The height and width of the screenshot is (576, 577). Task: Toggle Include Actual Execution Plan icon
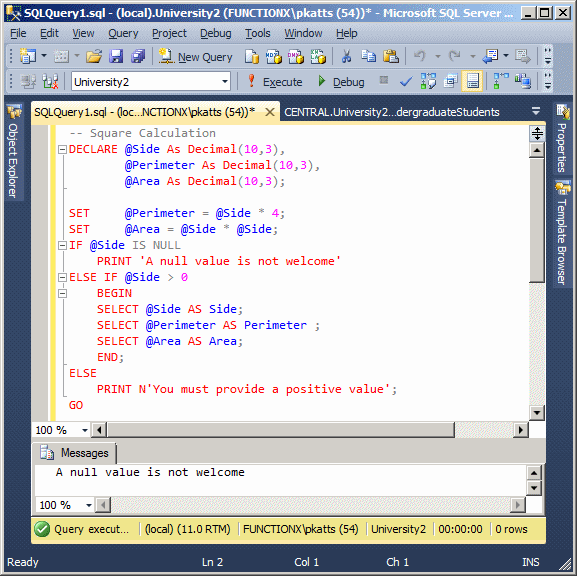click(x=500, y=81)
